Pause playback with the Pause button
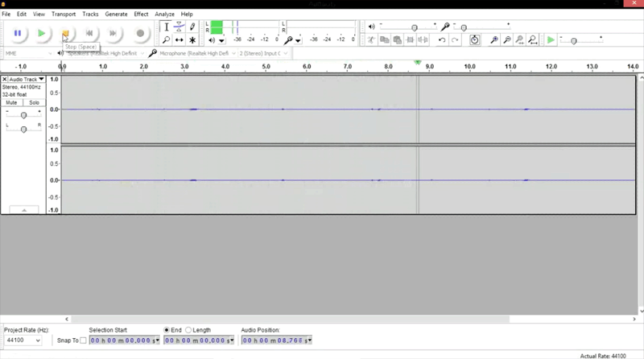 pos(18,33)
